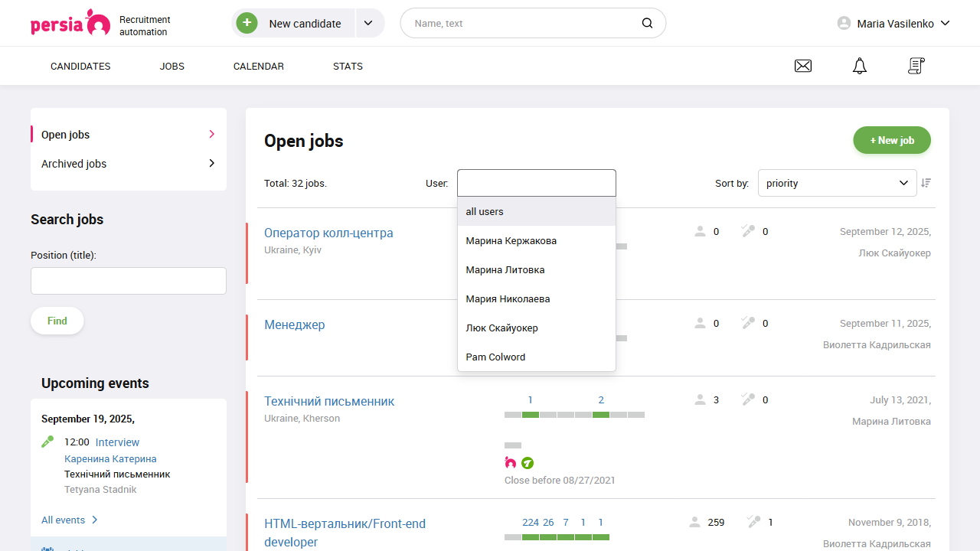Open the Sort by priority dropdown
Image resolution: width=980 pixels, height=551 pixels.
point(837,183)
